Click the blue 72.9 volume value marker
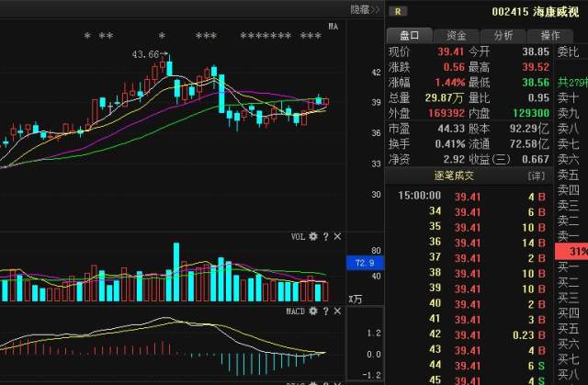The height and width of the screenshot is (385, 588). pos(365,263)
